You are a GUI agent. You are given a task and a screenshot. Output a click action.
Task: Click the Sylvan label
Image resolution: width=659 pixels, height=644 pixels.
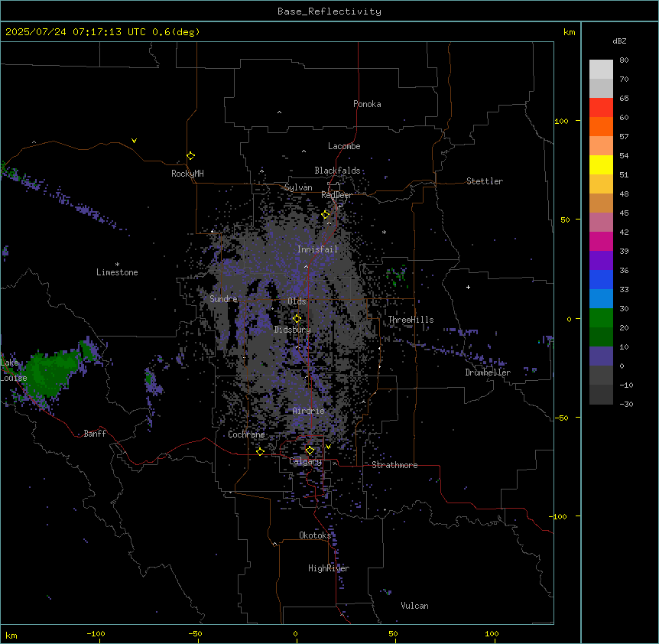(x=298, y=187)
